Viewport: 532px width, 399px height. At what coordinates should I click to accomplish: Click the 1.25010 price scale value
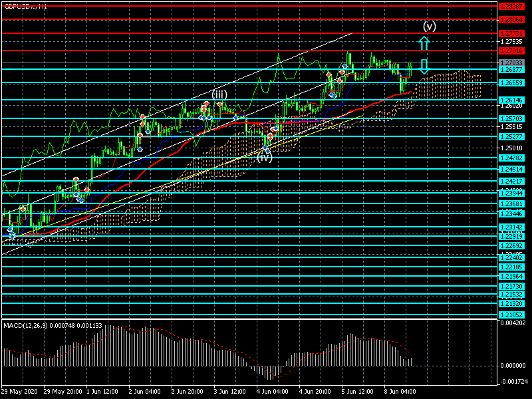click(511, 148)
